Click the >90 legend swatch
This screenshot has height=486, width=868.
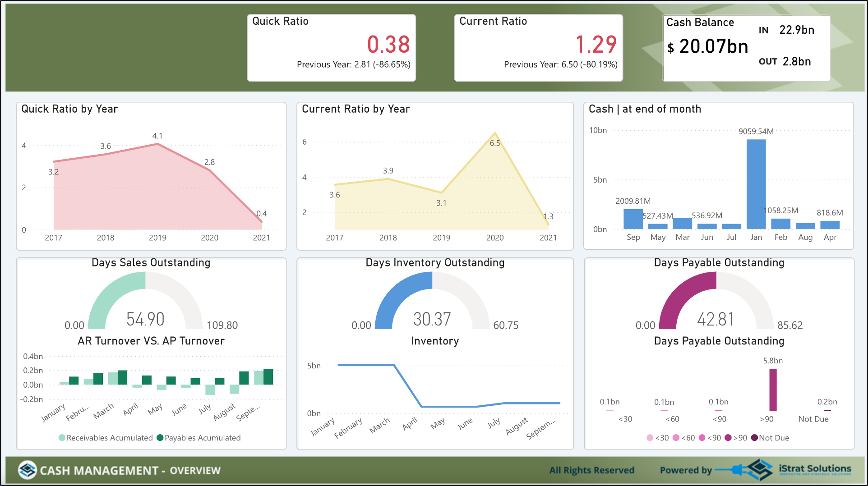[728, 438]
